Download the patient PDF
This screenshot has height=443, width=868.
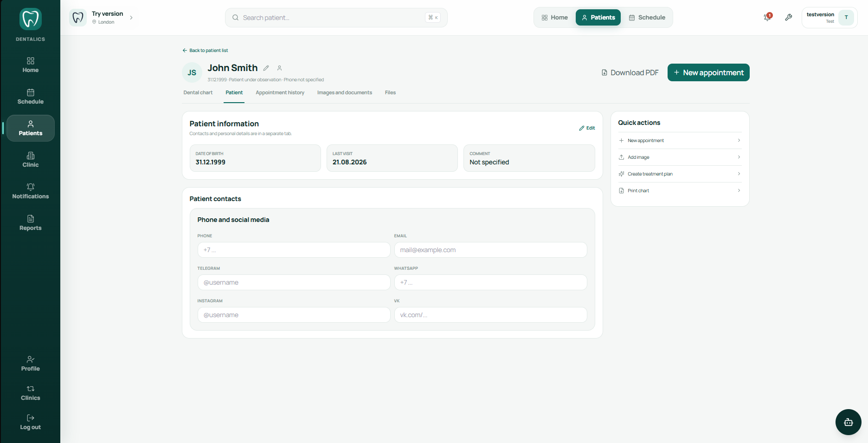coord(630,72)
